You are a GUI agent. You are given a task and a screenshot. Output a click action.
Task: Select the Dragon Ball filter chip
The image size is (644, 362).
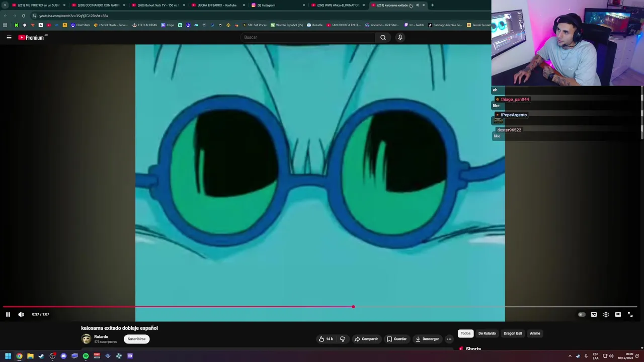[513, 333]
